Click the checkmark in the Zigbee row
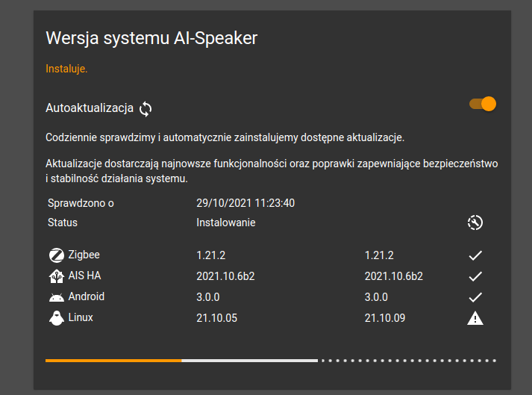The width and height of the screenshot is (532, 395). point(475,255)
